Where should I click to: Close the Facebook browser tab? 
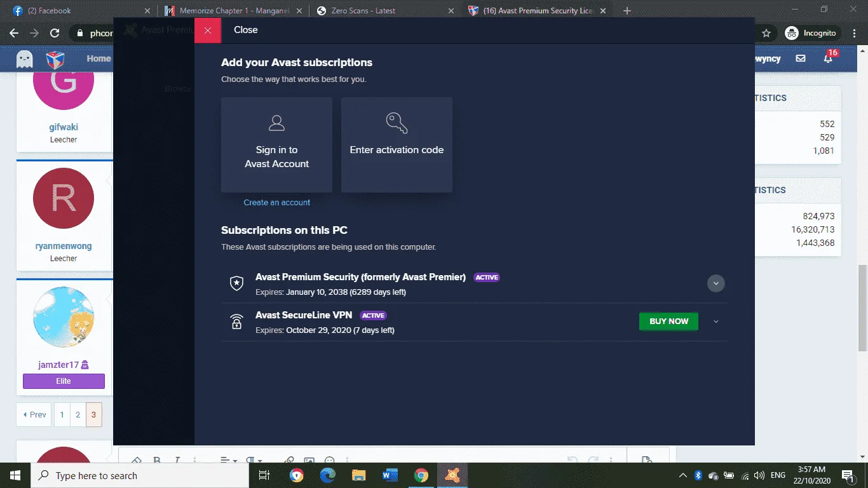[147, 11]
